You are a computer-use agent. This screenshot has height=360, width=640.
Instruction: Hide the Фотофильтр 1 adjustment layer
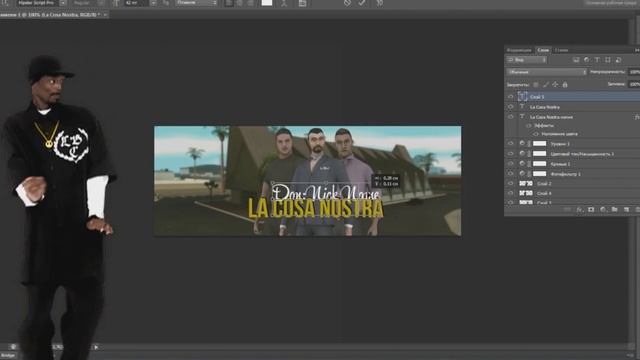511,174
